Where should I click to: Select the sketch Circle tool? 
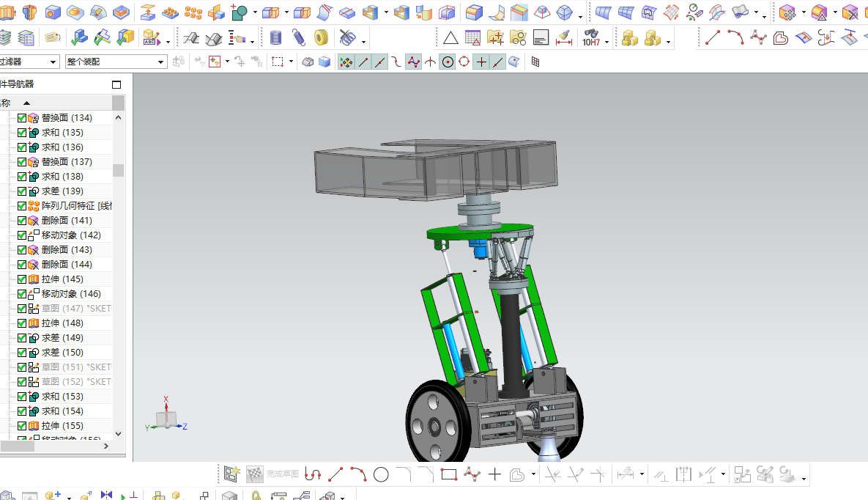click(x=381, y=474)
